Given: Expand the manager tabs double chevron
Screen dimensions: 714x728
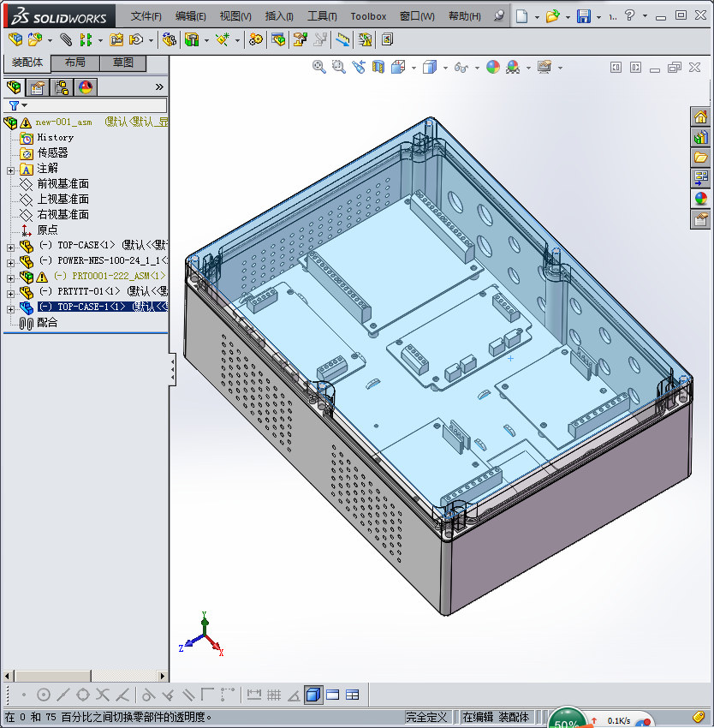Looking at the screenshot, I should click(159, 87).
